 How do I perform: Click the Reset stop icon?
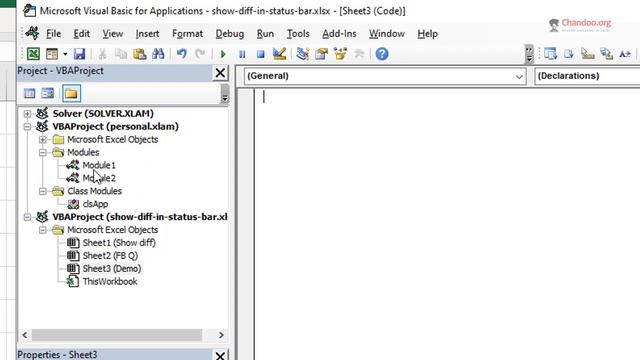(260, 54)
